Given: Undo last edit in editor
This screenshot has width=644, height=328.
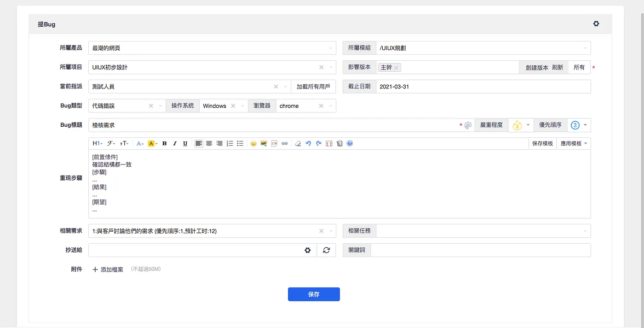Looking at the screenshot, I should click(308, 144).
